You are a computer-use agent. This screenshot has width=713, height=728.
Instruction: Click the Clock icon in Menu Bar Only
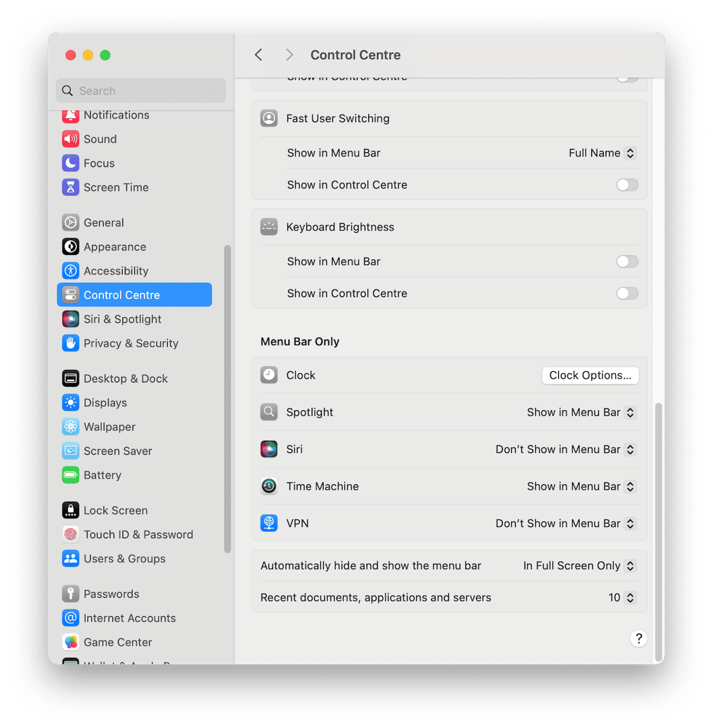point(269,375)
